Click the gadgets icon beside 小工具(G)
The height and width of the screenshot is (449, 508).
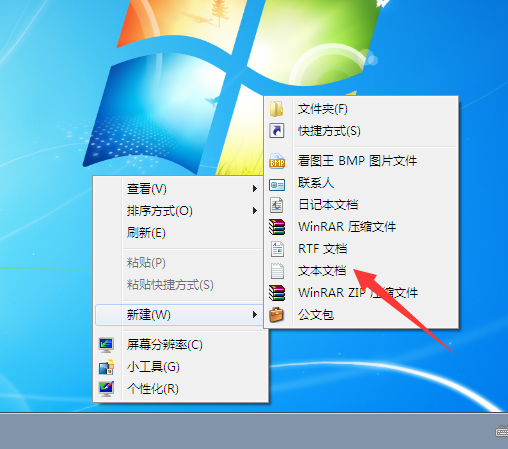(x=106, y=367)
